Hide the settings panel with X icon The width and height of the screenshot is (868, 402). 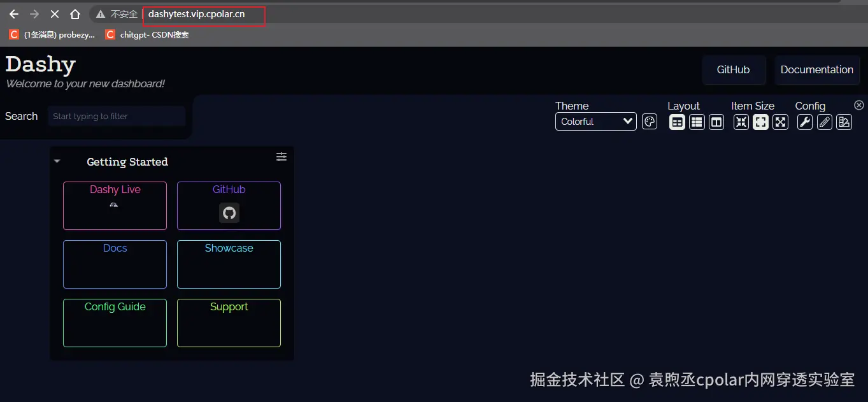tap(859, 105)
